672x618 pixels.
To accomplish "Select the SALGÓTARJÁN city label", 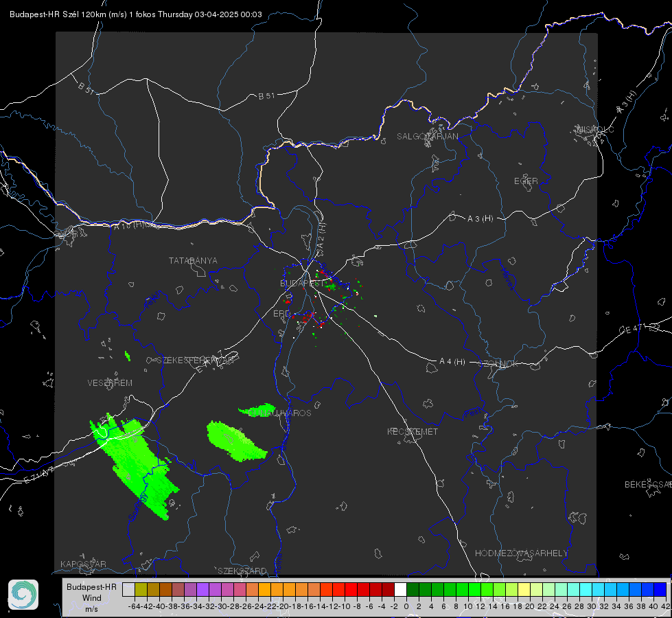I will (x=427, y=137).
